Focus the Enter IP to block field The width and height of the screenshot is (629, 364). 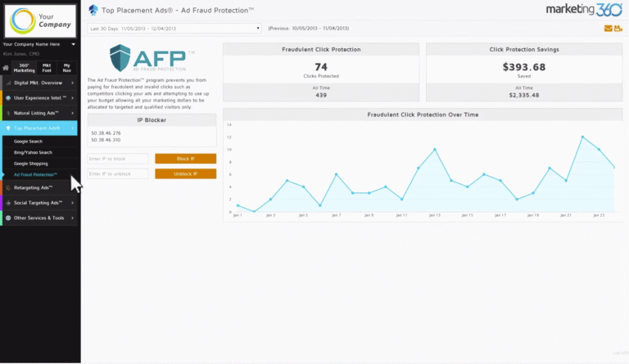(118, 159)
